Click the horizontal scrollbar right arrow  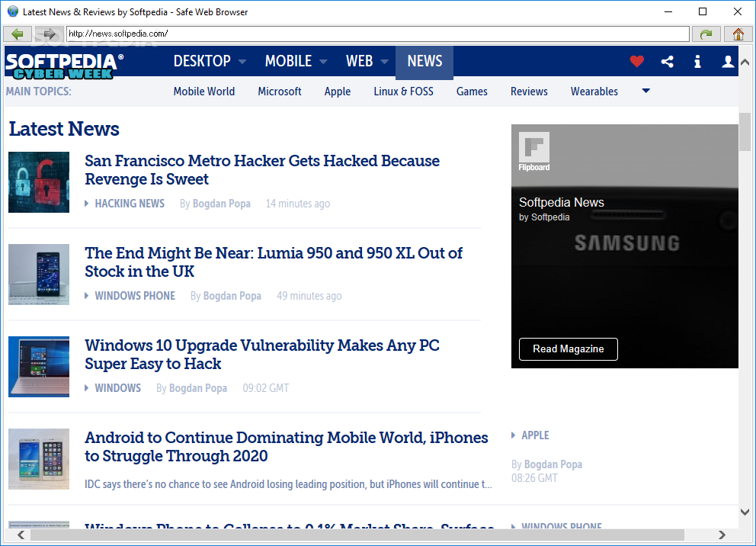click(x=722, y=535)
